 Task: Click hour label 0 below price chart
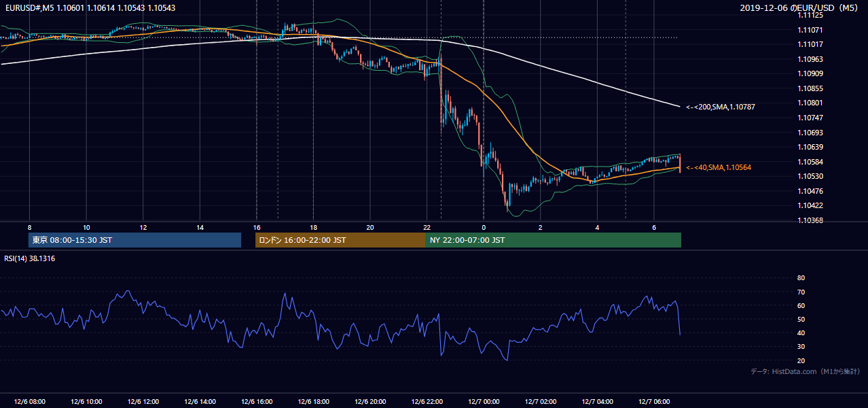click(x=484, y=227)
